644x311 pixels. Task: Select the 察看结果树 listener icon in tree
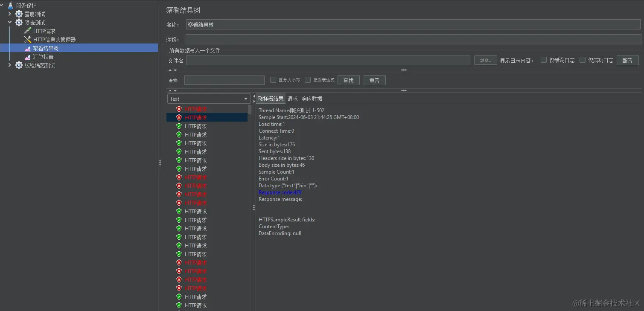click(x=27, y=49)
